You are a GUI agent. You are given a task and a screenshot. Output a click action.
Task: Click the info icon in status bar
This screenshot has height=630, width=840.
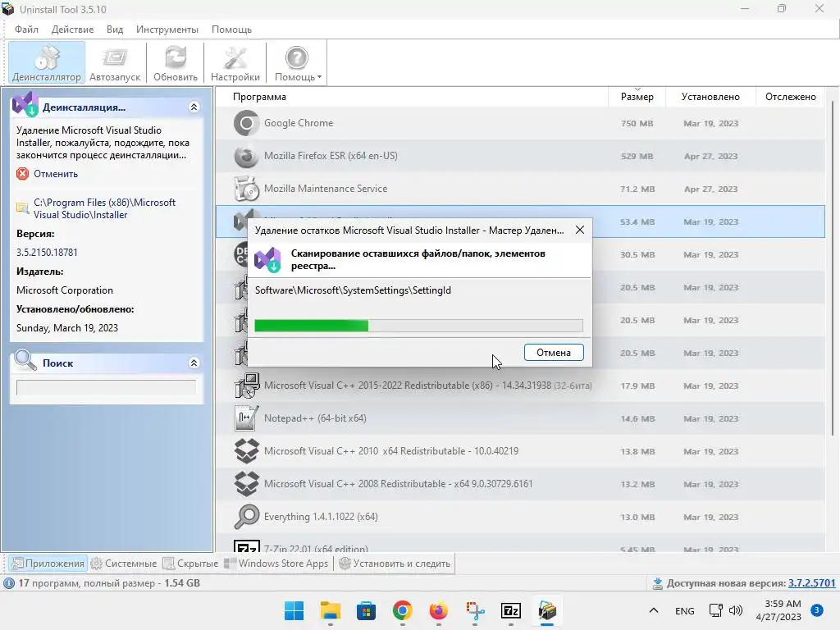[9, 583]
